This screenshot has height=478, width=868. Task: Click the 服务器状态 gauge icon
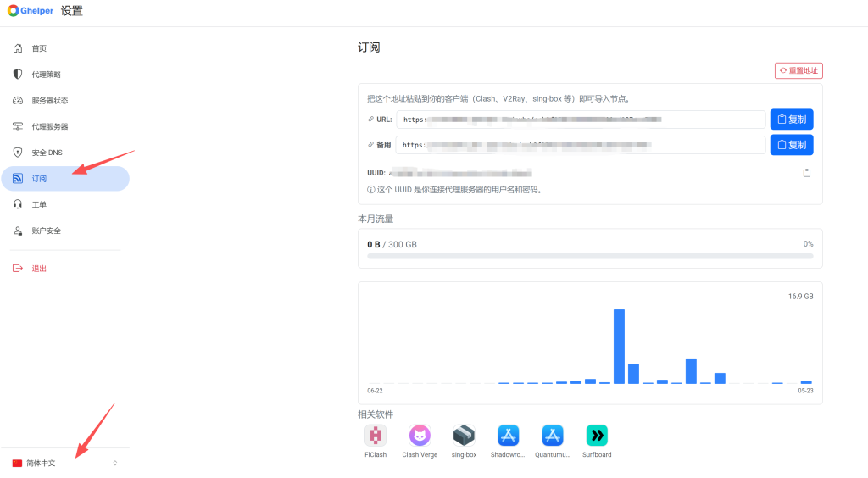(x=18, y=100)
